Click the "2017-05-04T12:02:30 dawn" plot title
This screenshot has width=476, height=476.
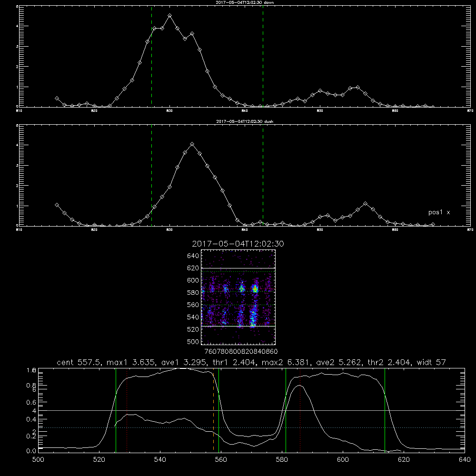tap(245, 2)
